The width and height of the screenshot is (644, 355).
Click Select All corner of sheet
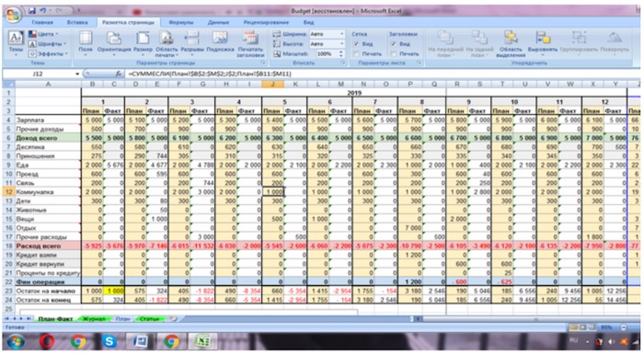(x=8, y=84)
